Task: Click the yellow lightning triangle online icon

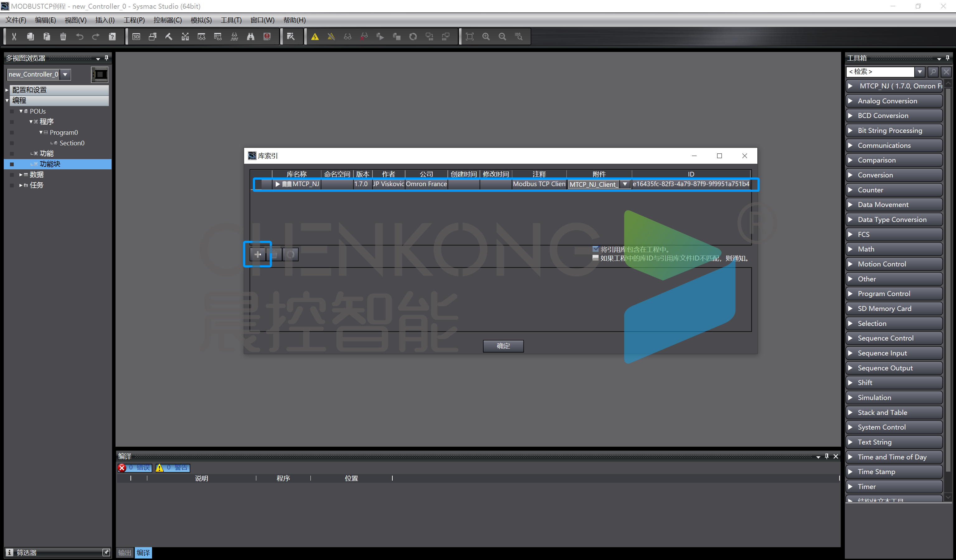Action: pyautogui.click(x=315, y=36)
